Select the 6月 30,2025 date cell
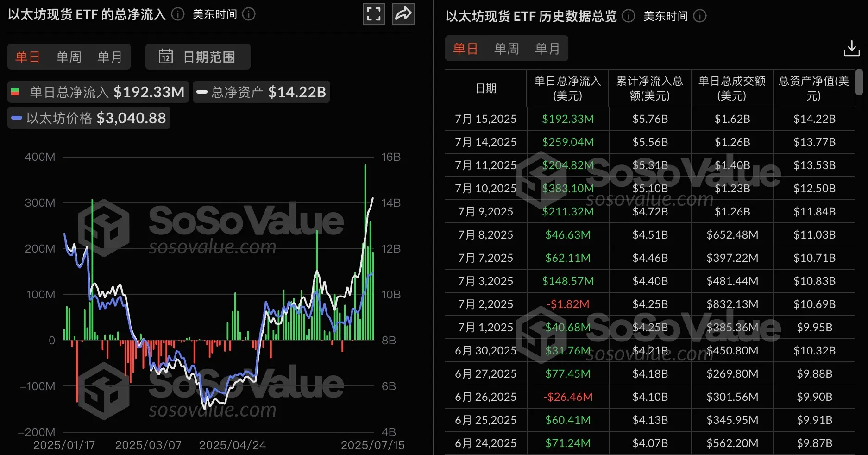 click(486, 351)
